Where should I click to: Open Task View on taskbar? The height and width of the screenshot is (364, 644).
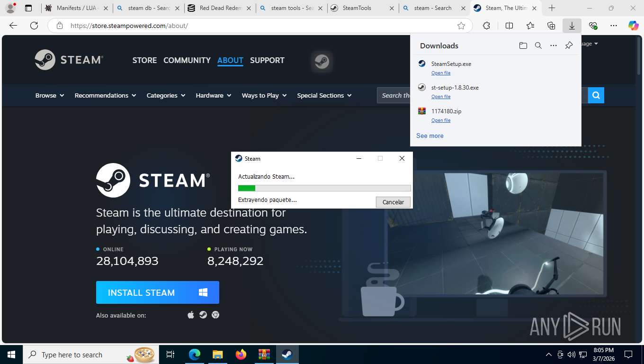[170, 355]
